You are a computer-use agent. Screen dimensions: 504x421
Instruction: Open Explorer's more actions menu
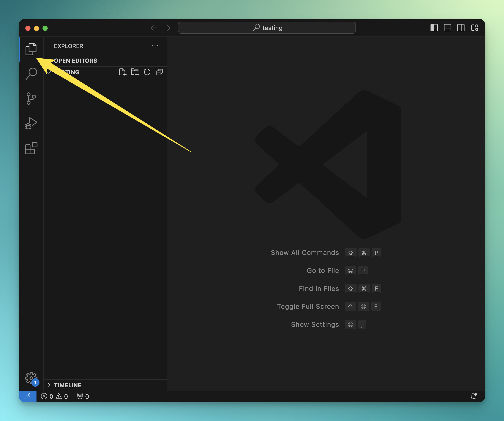pos(155,46)
